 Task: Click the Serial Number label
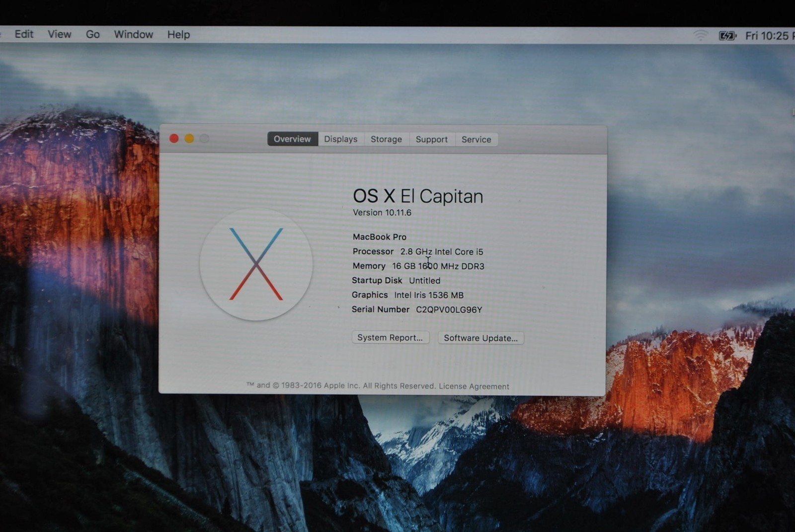pyautogui.click(x=381, y=309)
